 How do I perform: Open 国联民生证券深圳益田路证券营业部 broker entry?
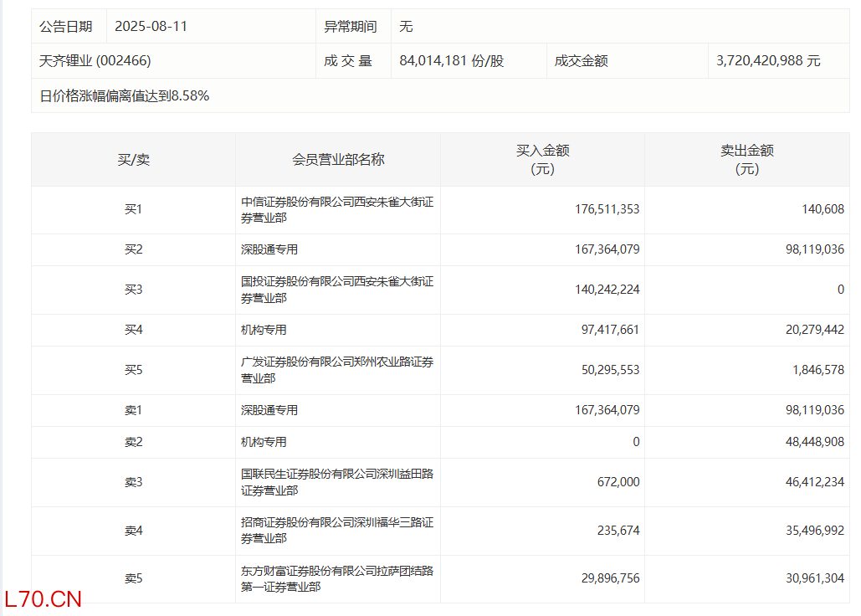tap(336, 482)
